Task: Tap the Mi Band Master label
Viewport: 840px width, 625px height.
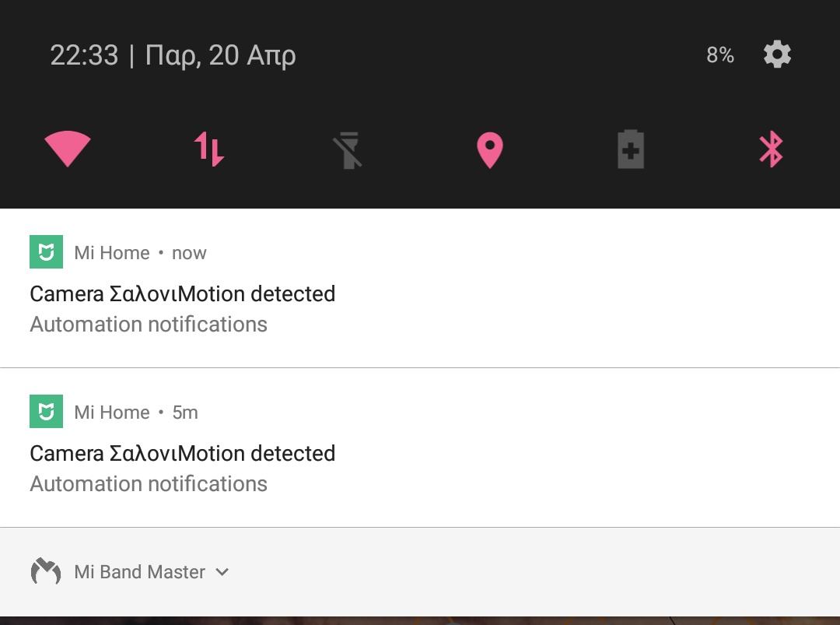Action: (x=139, y=572)
